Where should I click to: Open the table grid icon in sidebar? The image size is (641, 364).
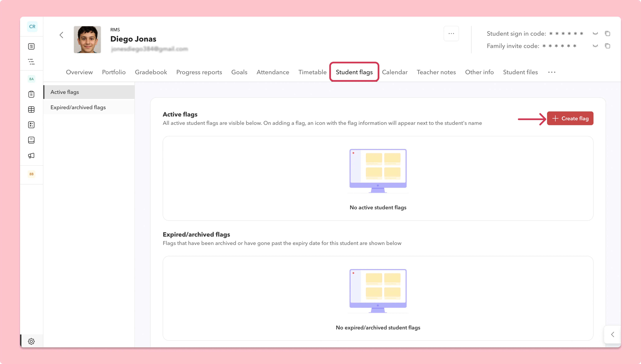[x=31, y=109]
